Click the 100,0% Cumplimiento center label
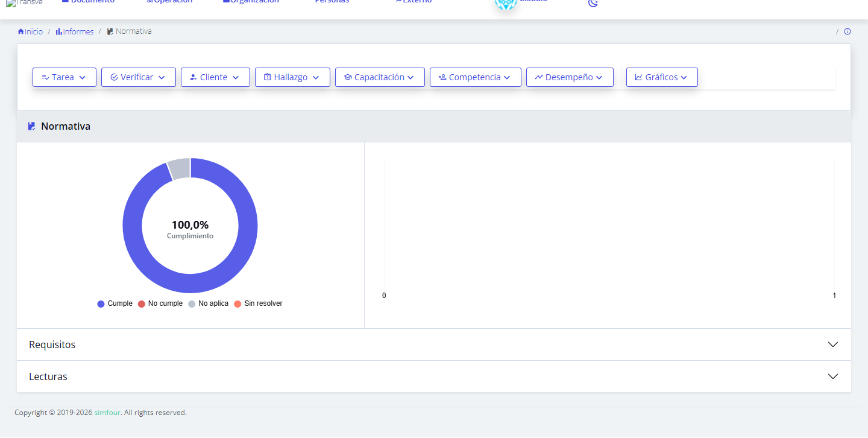 tap(190, 229)
